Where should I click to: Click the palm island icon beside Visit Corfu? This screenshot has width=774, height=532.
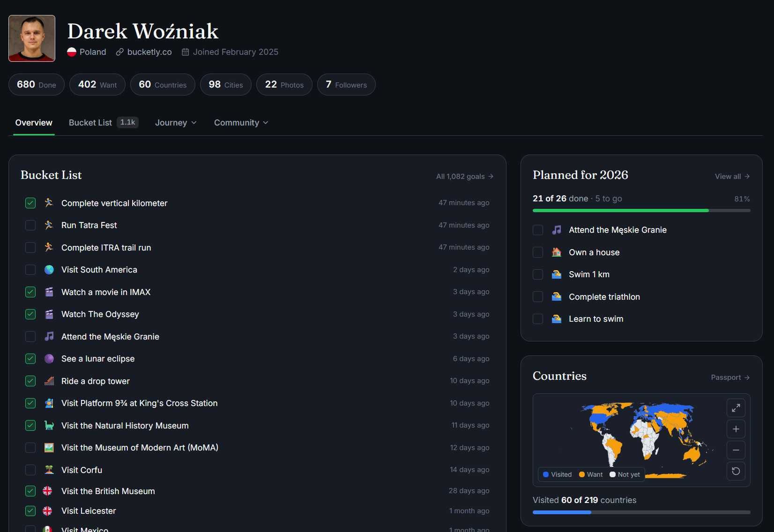49,470
